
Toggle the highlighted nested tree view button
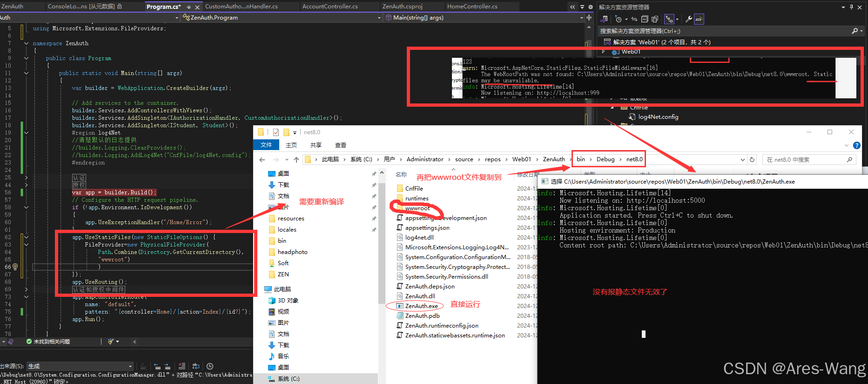click(669, 19)
